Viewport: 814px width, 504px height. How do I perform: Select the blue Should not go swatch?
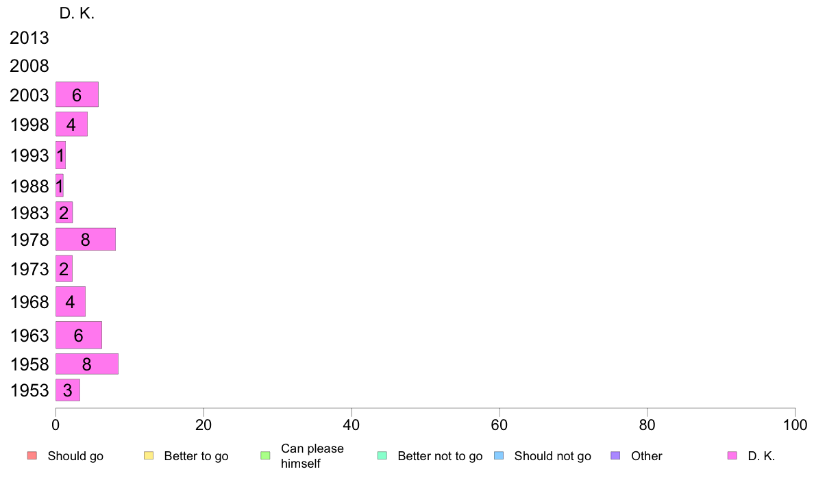(499, 456)
